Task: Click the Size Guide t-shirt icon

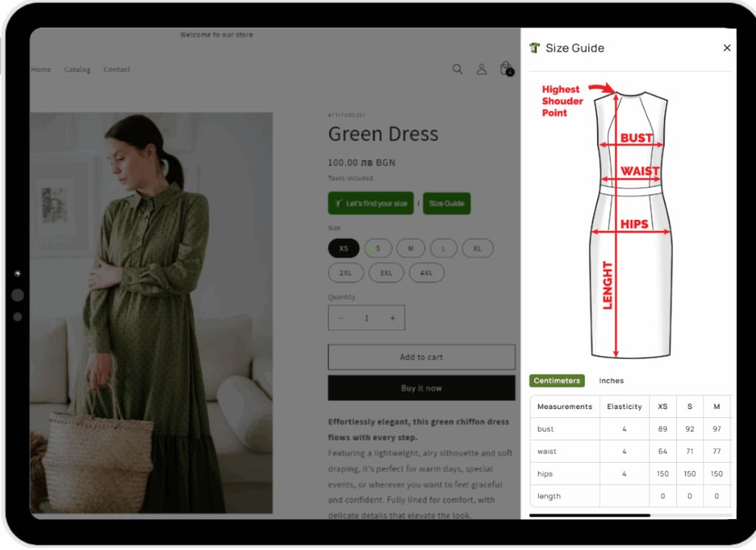Action: pyautogui.click(x=535, y=48)
